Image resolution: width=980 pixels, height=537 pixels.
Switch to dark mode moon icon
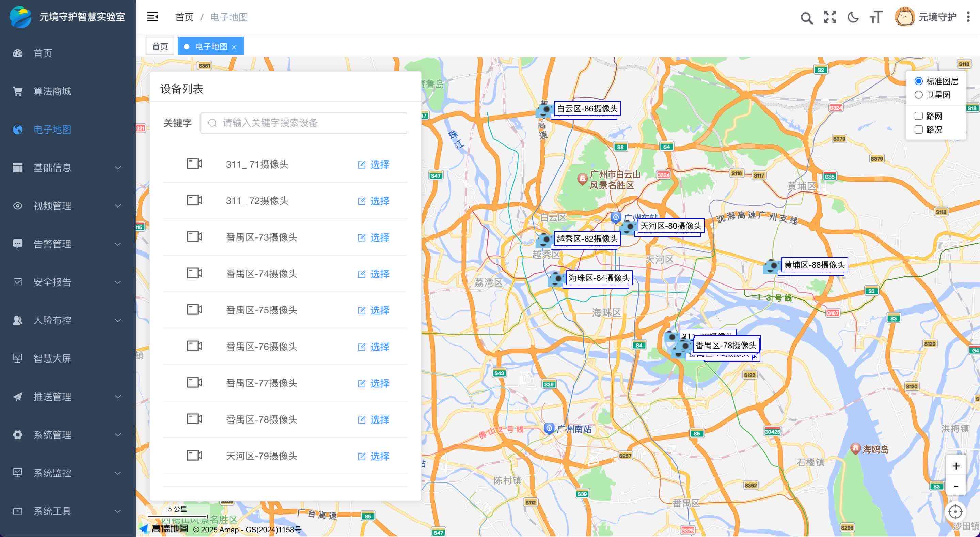tap(853, 17)
